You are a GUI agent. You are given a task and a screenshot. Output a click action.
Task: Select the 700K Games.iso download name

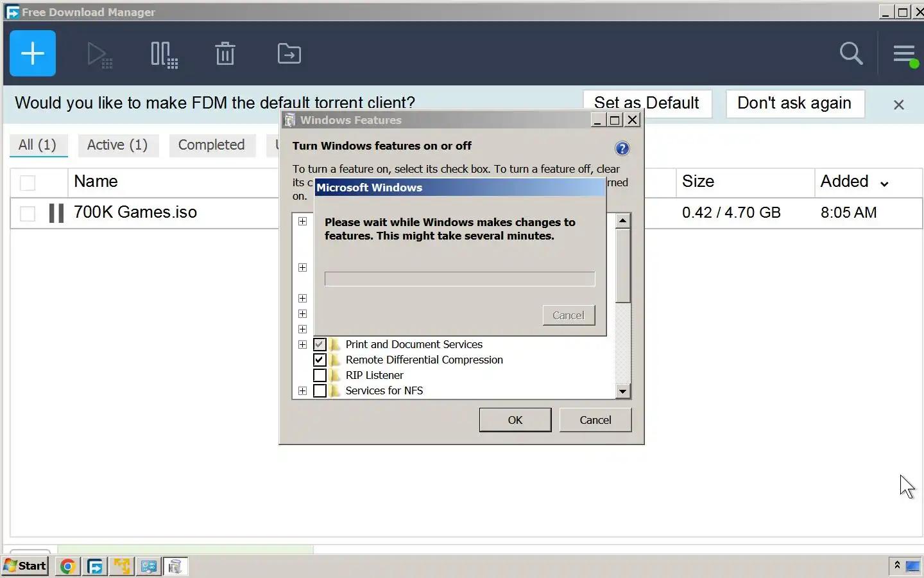pos(135,213)
